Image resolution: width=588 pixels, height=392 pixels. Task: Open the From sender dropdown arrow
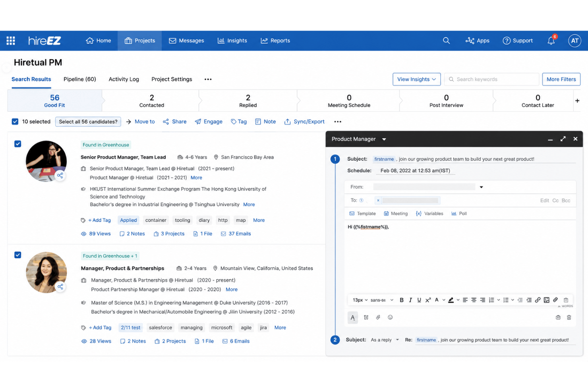[x=481, y=187]
